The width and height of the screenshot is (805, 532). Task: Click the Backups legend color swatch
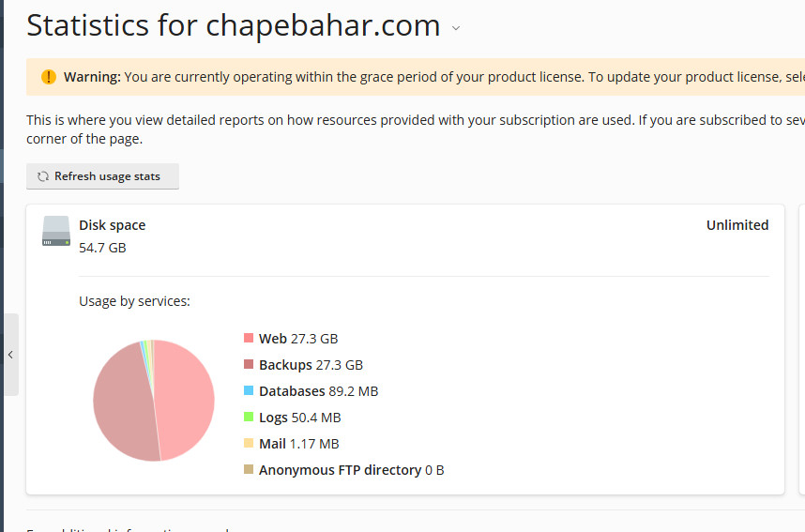click(x=249, y=365)
